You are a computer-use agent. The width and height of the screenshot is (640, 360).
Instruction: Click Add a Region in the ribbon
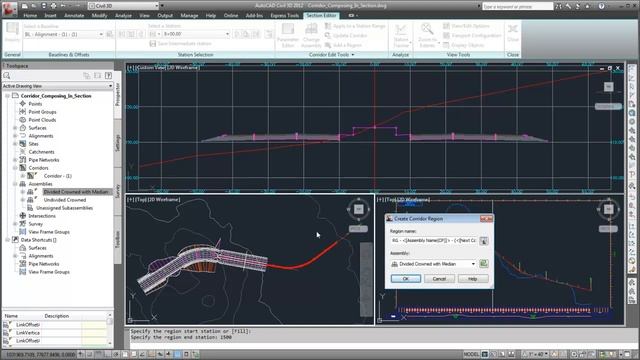tap(343, 45)
